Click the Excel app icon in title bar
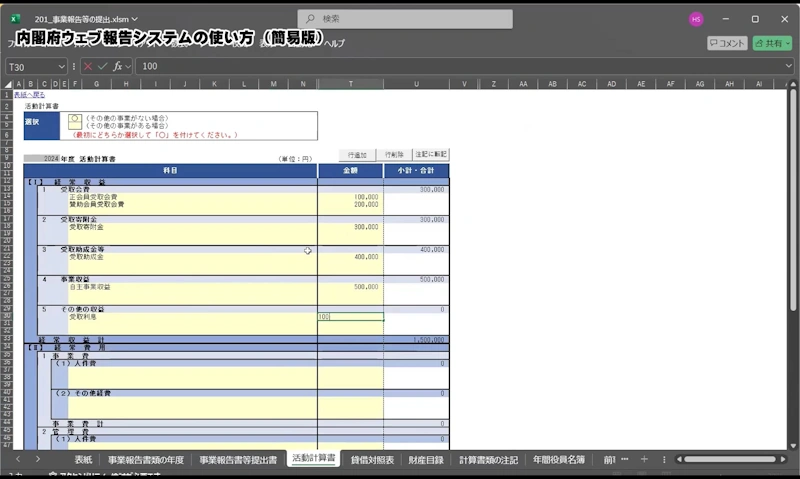Viewport: 800px width, 479px height. pyautogui.click(x=16, y=19)
